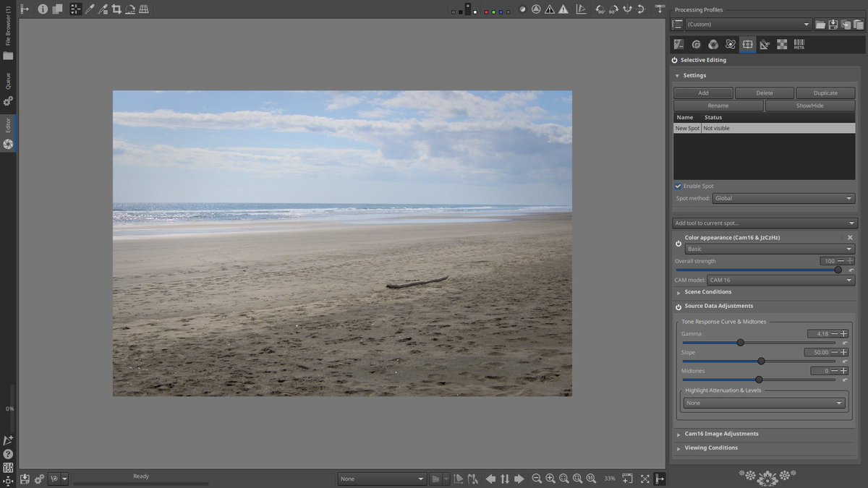Load a processing profile from file
Viewport: 868px width, 488px height.
pyautogui.click(x=820, y=25)
